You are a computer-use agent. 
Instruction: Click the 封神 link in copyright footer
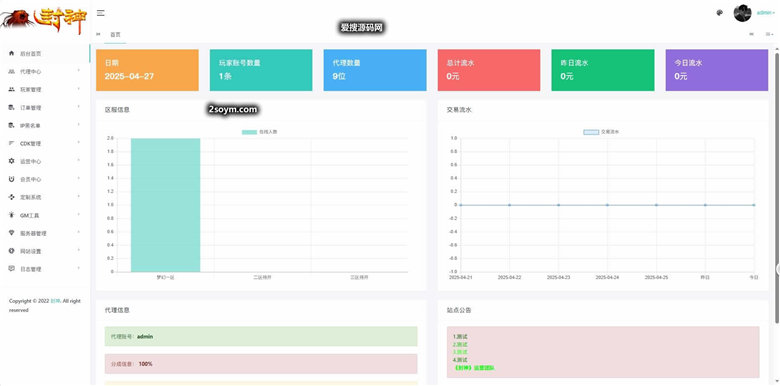pyautogui.click(x=54, y=301)
